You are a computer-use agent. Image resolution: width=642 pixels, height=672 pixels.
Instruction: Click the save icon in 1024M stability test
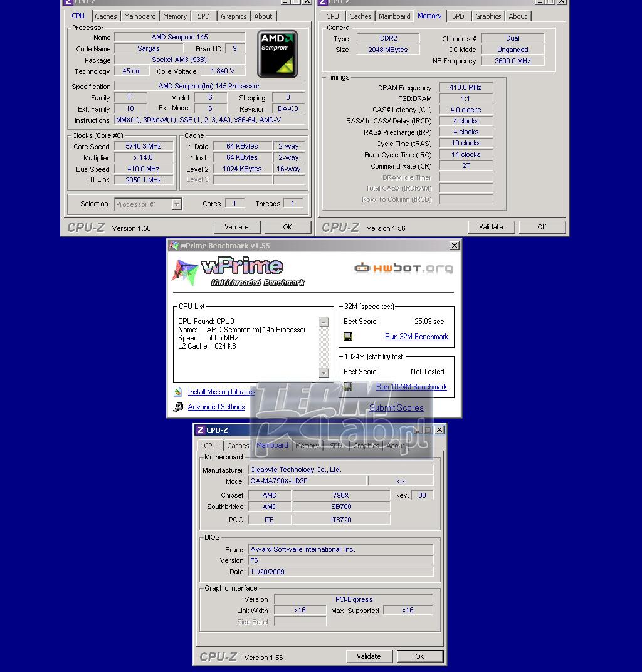point(348,387)
